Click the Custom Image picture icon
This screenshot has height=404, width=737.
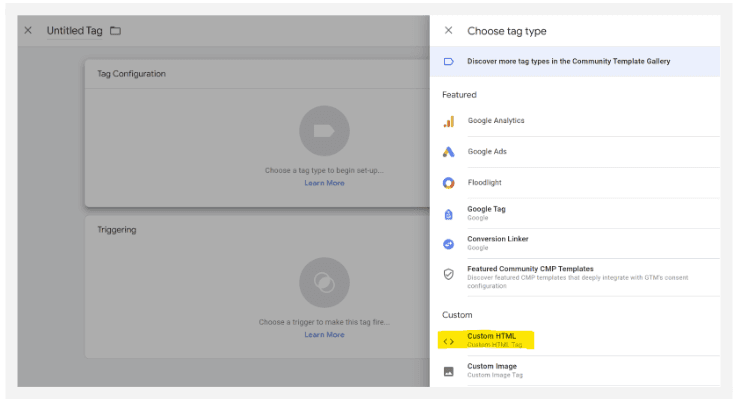449,372
